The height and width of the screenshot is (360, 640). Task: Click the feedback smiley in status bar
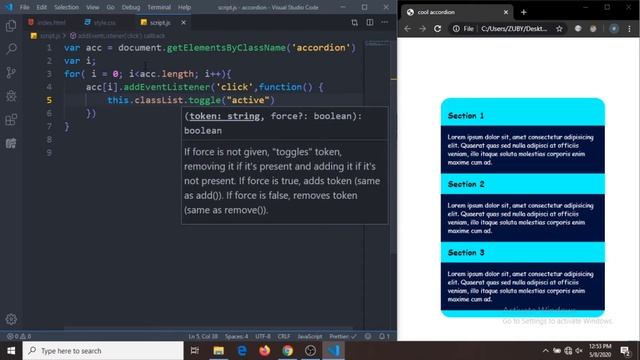coord(368,336)
